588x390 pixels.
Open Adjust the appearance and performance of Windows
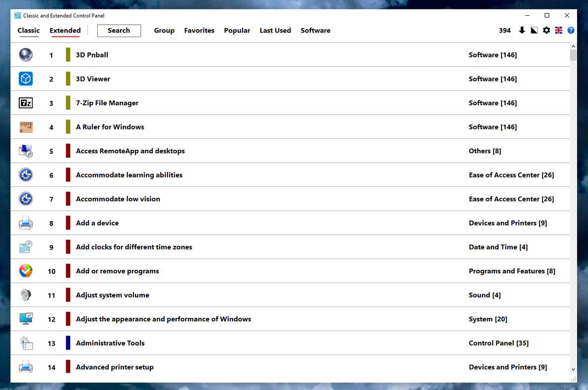(x=290, y=319)
